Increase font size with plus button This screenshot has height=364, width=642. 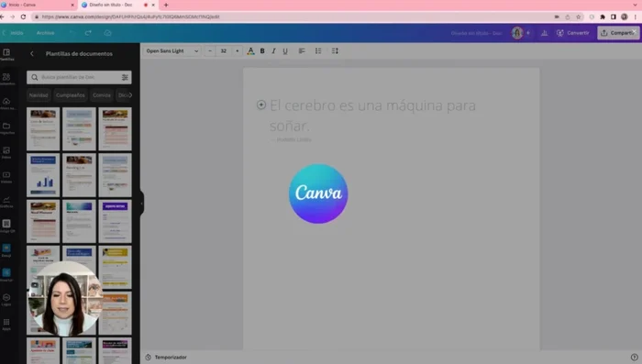tap(237, 50)
